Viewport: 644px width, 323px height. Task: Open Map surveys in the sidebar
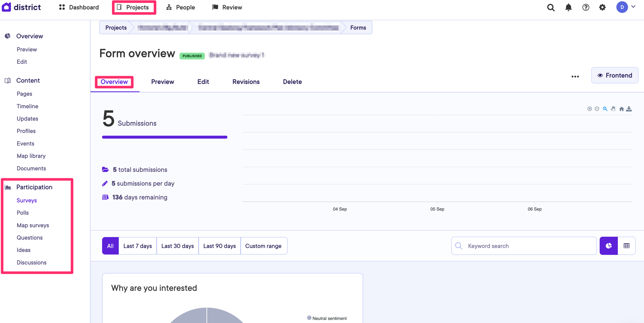click(33, 225)
